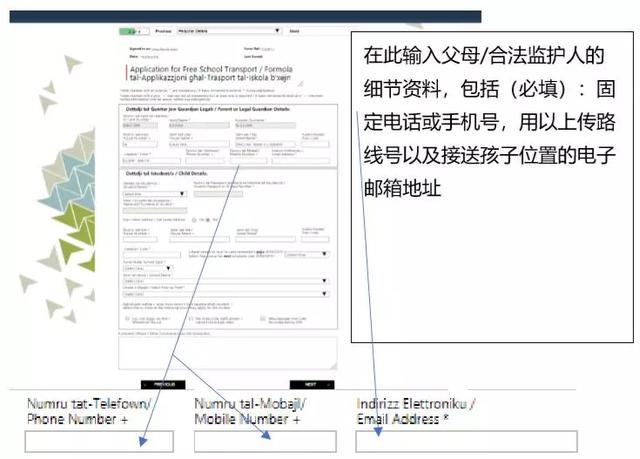This screenshot has width=640, height=459.
Task: Click Post Code field in Parent Details
Action: (x=315, y=144)
